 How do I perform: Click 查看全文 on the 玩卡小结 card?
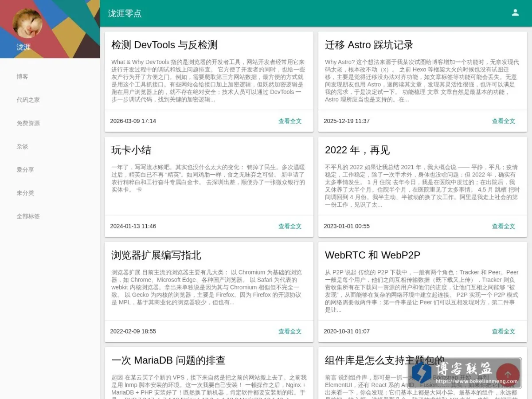pos(290,226)
